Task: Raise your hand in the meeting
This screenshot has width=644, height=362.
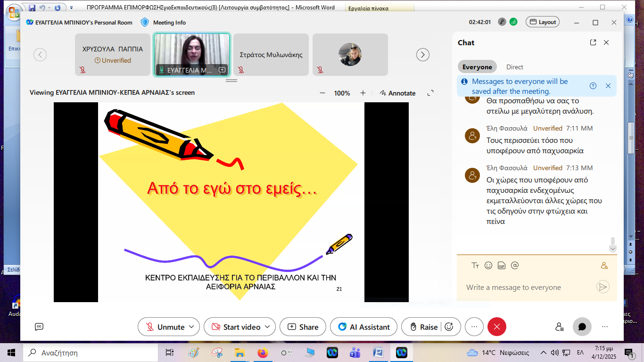Action: [424, 327]
